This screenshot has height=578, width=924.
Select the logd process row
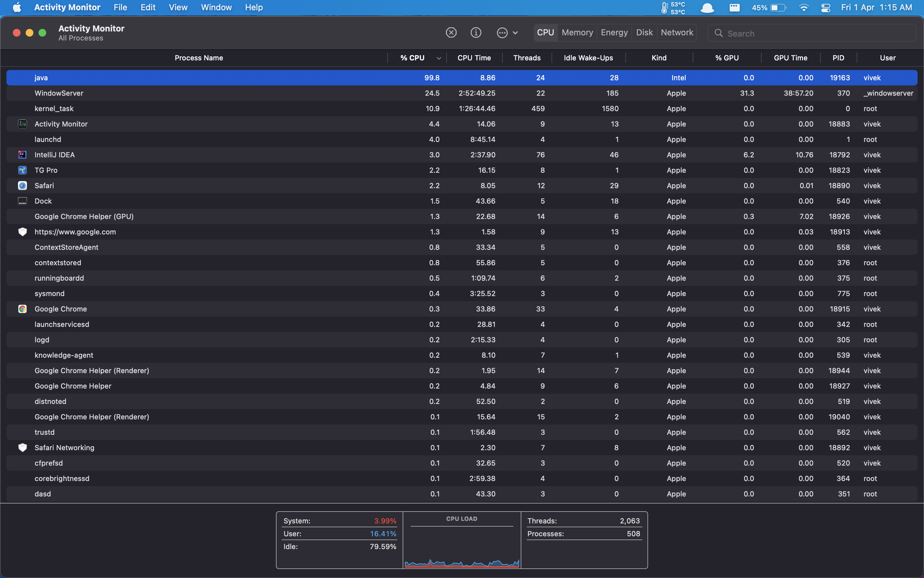tap(462, 340)
